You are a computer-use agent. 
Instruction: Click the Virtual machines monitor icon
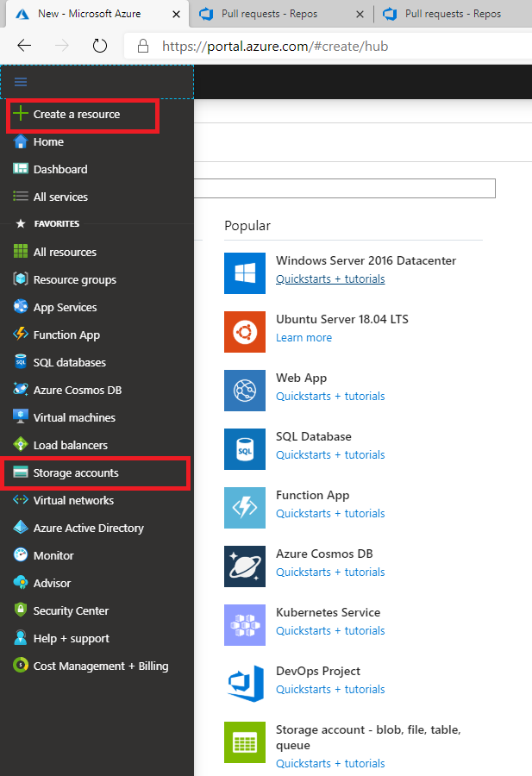pos(21,416)
